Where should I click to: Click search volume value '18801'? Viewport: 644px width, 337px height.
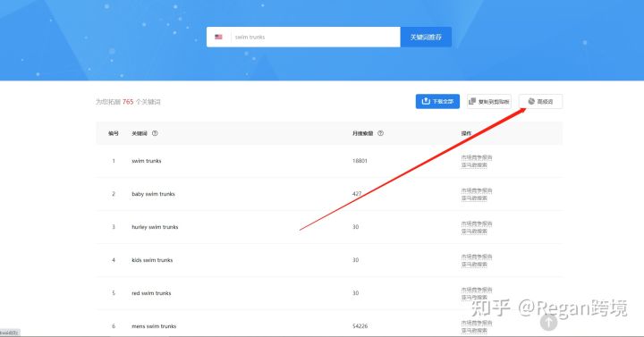click(360, 161)
